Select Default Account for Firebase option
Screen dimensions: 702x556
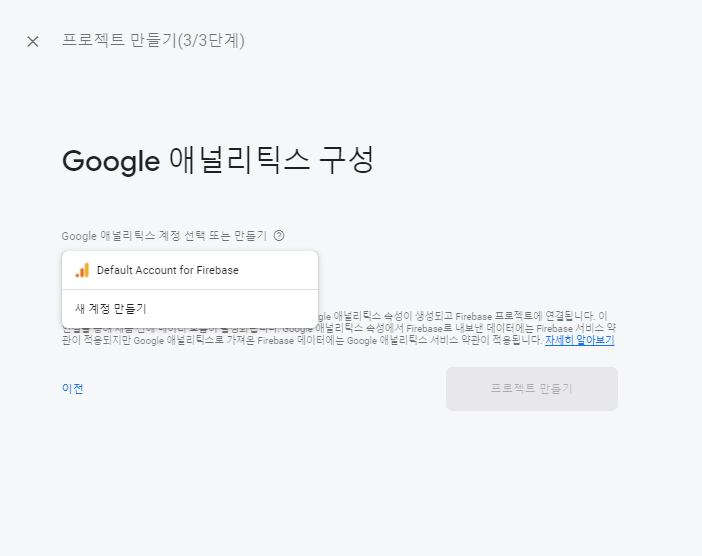tap(190, 270)
